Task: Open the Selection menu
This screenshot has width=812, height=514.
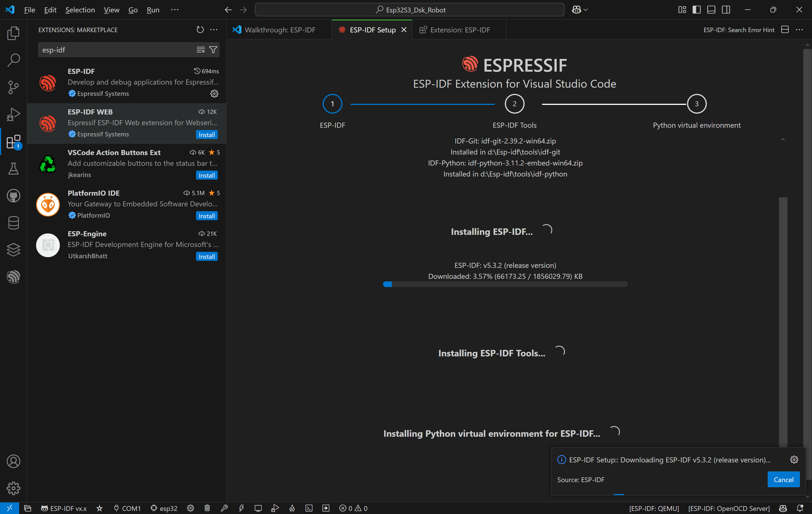Action: point(80,10)
